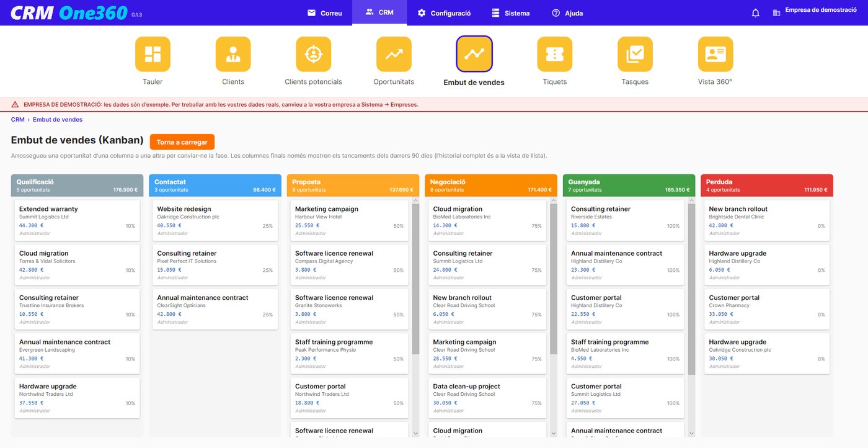The width and height of the screenshot is (868, 448).
Task: Open Riverside Estates Consulting retainer card
Action: click(x=625, y=221)
